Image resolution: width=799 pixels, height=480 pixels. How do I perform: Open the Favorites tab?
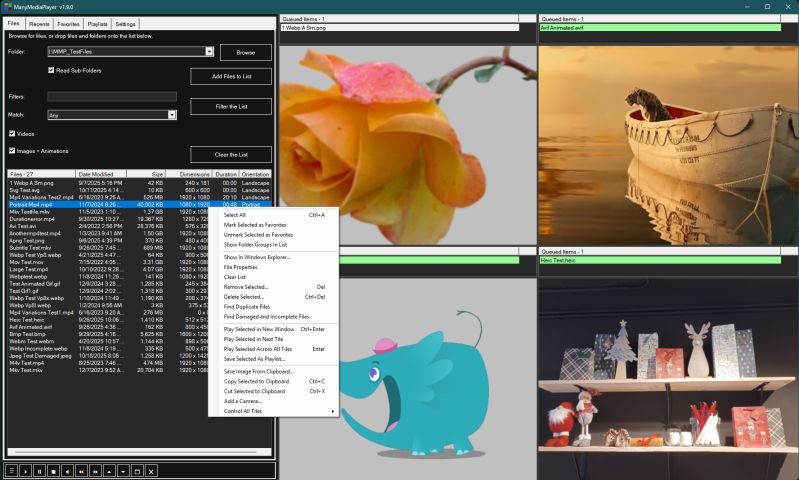click(x=68, y=24)
